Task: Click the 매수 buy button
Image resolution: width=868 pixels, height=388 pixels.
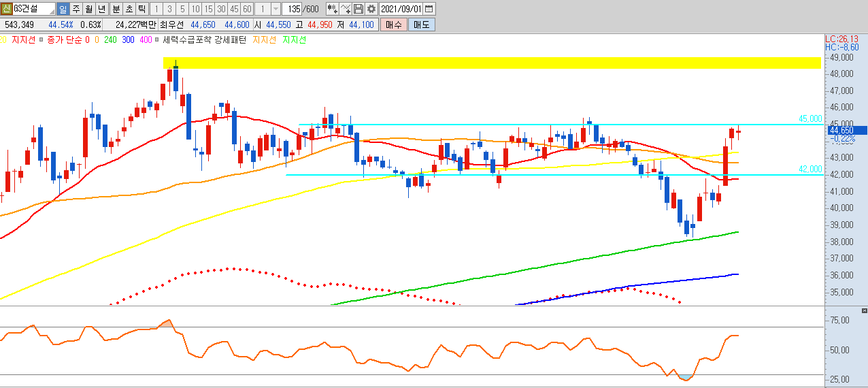Action: (x=393, y=25)
